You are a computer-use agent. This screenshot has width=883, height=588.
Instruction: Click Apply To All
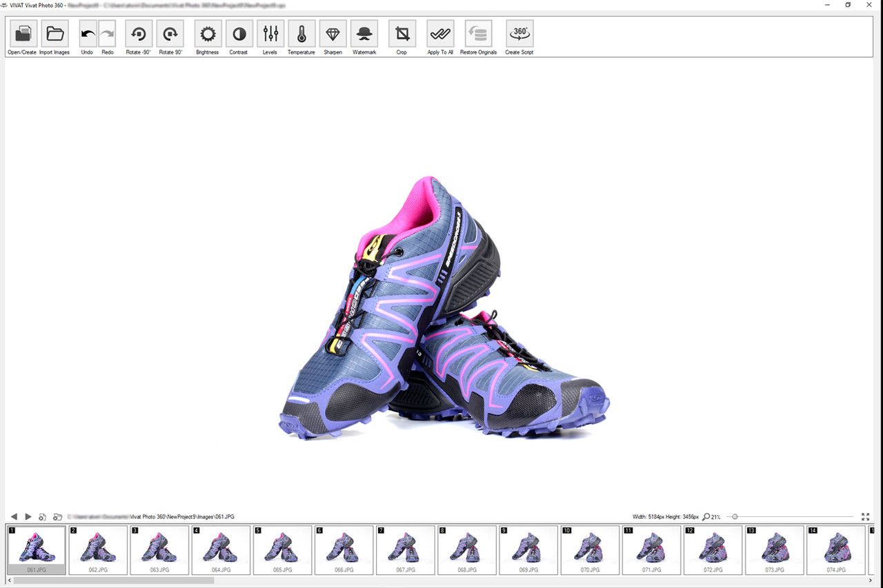click(x=440, y=34)
